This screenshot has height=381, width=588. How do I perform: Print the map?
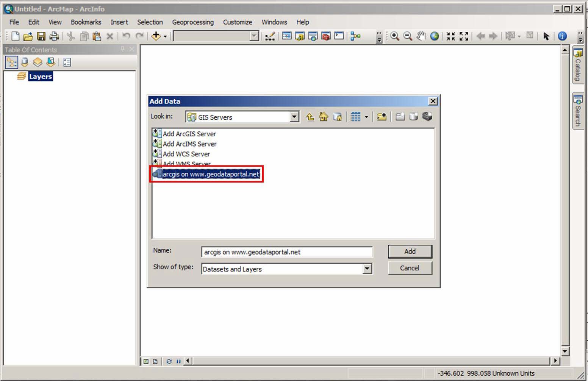pos(54,36)
